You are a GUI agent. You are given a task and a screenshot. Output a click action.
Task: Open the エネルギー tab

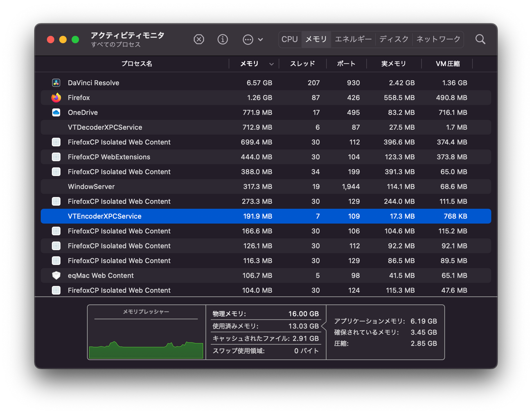(x=353, y=39)
